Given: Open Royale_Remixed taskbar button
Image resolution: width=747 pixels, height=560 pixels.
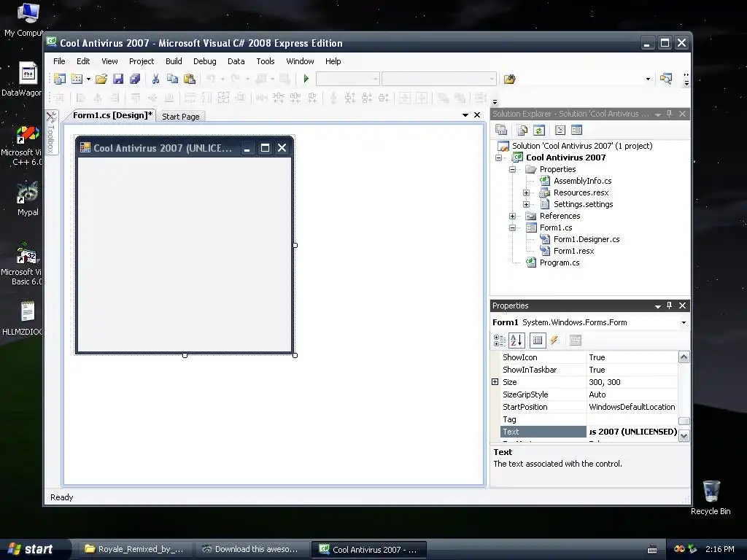Looking at the screenshot, I should coord(134,549).
